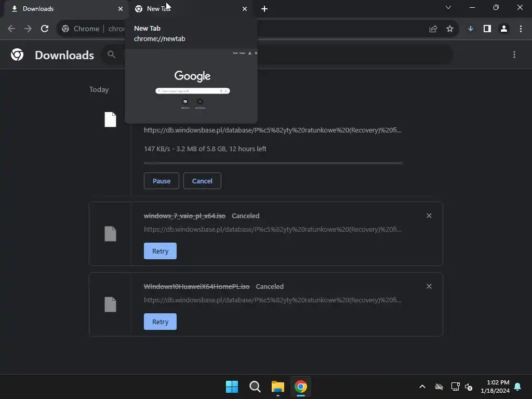Open File Explorer from taskbar
Viewport: 532px width, 399px height.
(x=278, y=387)
